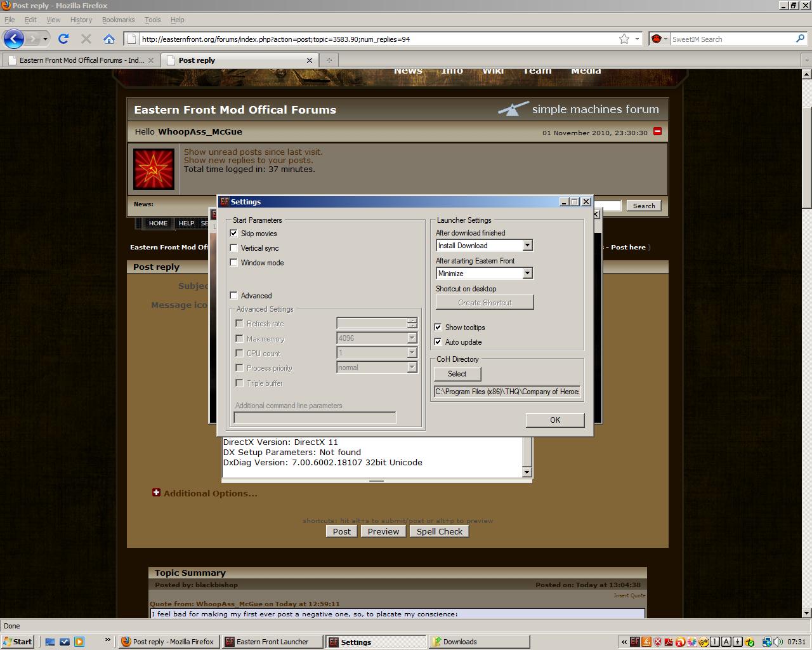Open After download finished dropdown
This screenshot has width=812, height=650.
pyautogui.click(x=527, y=245)
